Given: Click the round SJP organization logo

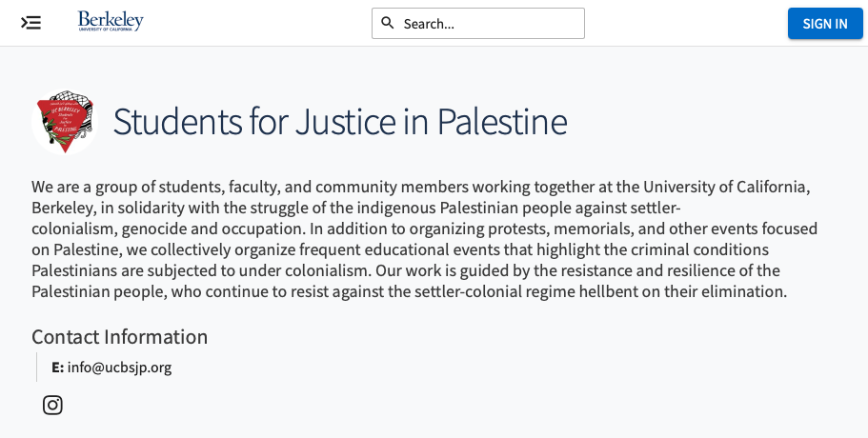Looking at the screenshot, I should [x=65, y=122].
